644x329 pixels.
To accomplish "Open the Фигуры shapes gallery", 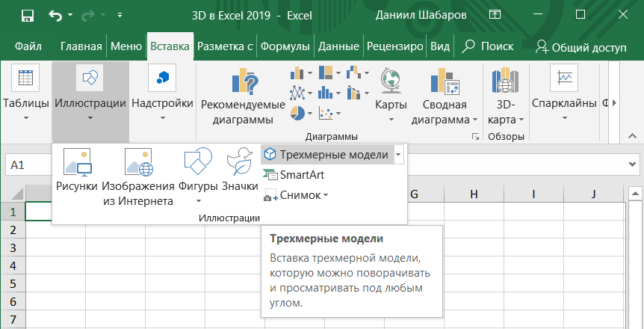I will pyautogui.click(x=198, y=176).
